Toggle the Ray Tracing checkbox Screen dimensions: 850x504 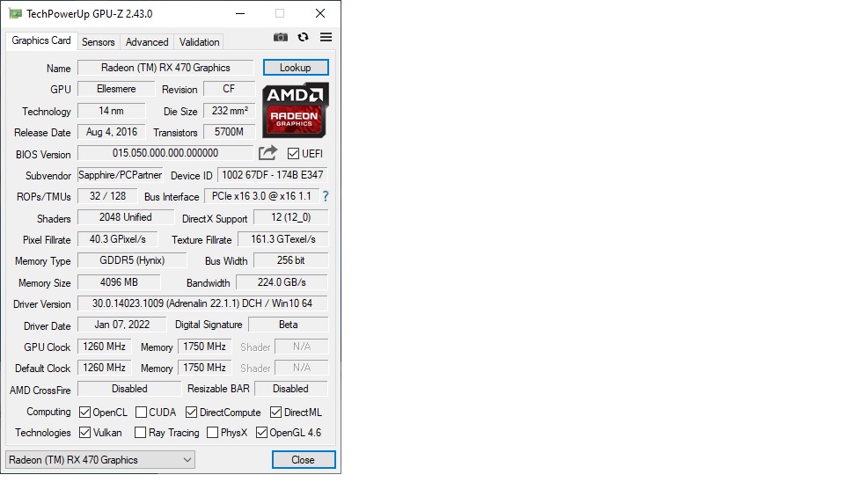tap(141, 432)
